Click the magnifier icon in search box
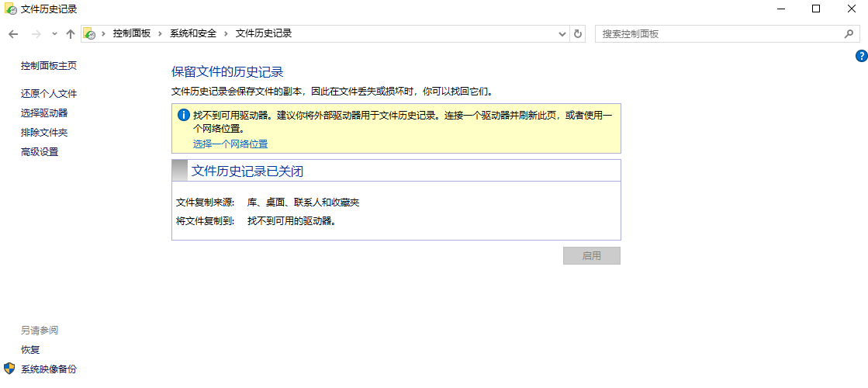The height and width of the screenshot is (388, 868). coord(849,34)
